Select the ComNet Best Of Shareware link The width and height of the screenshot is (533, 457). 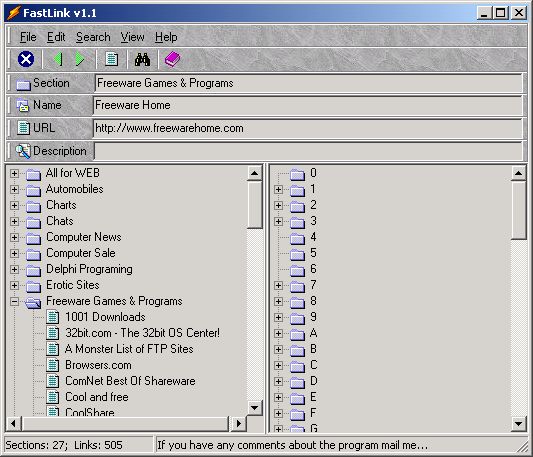(x=130, y=380)
